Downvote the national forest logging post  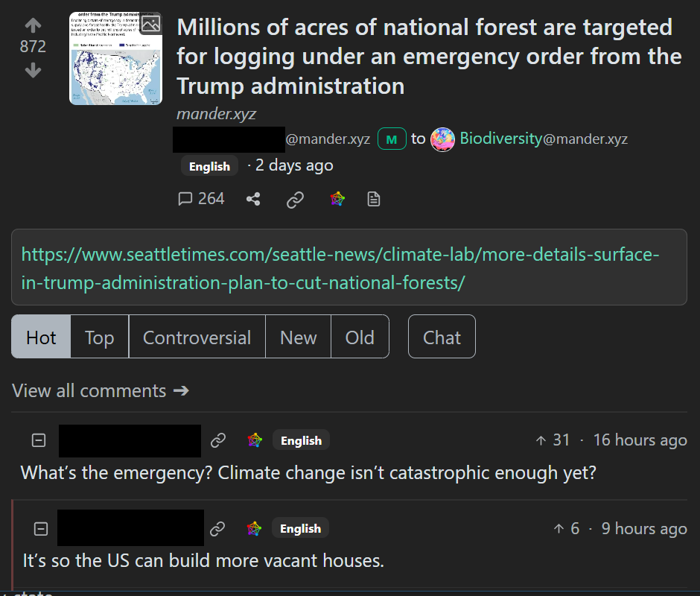click(x=33, y=71)
